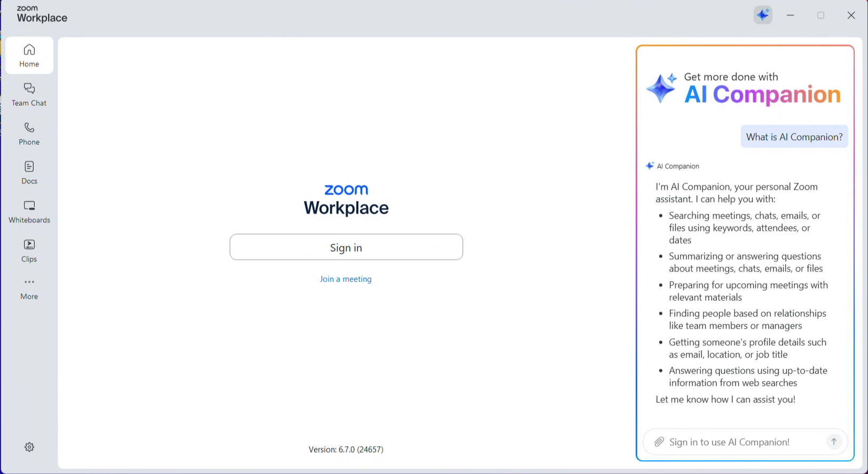Click 'Answering questions using up-to-date information' bullet
868x474 pixels.
coord(748,377)
